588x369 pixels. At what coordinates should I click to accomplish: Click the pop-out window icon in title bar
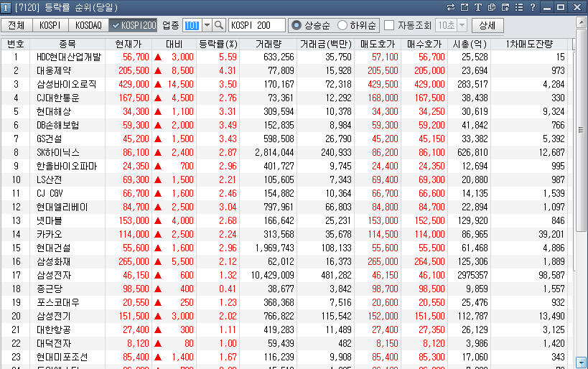pyautogui.click(x=465, y=6)
